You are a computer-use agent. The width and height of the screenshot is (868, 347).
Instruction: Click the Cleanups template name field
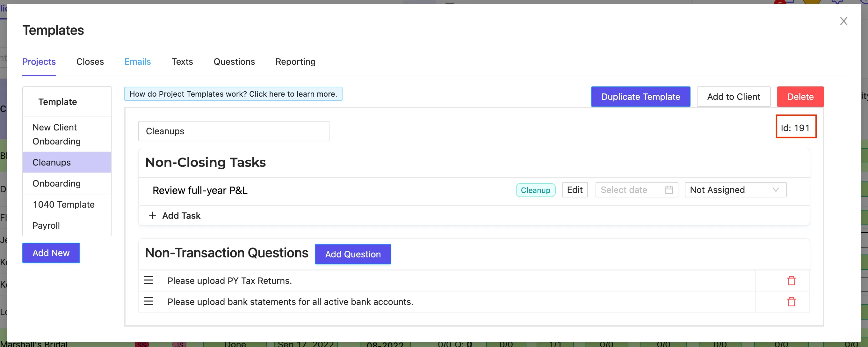234,131
